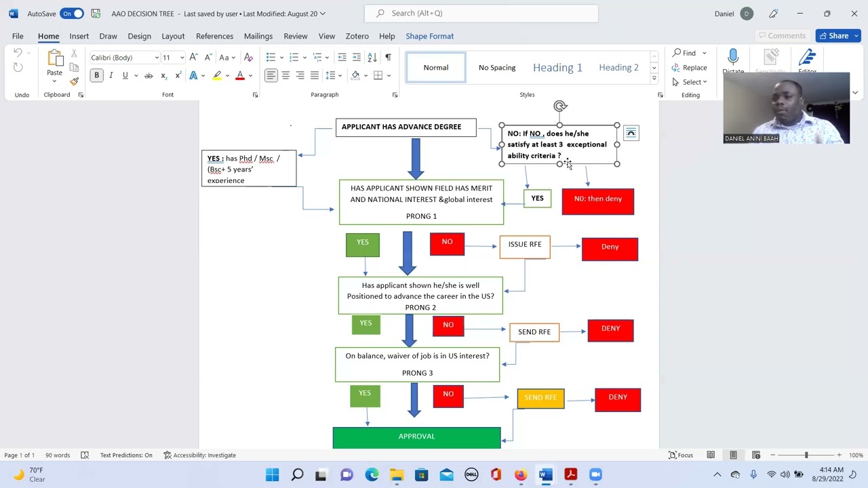Click the Redo arrow icon
The width and height of the screenshot is (868, 488).
click(x=18, y=67)
